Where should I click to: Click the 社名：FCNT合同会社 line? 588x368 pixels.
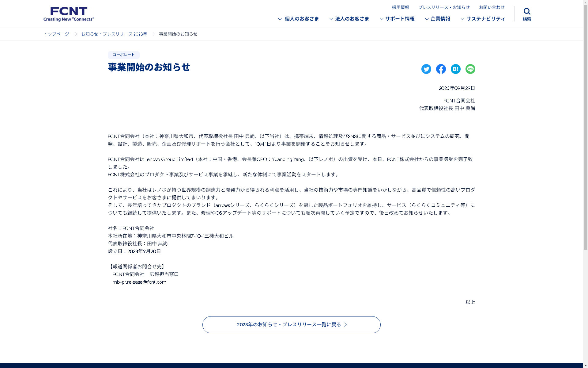pos(131,228)
